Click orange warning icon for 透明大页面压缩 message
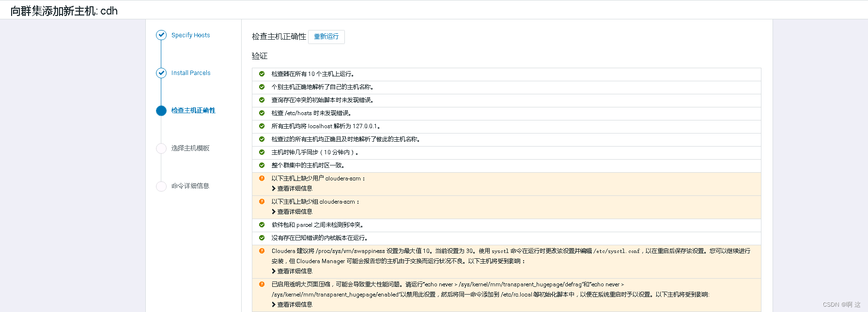868x312 pixels. click(262, 284)
